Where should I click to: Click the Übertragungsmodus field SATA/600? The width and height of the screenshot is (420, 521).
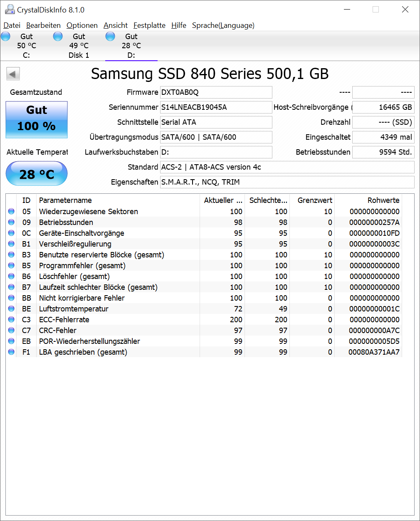[x=216, y=137]
